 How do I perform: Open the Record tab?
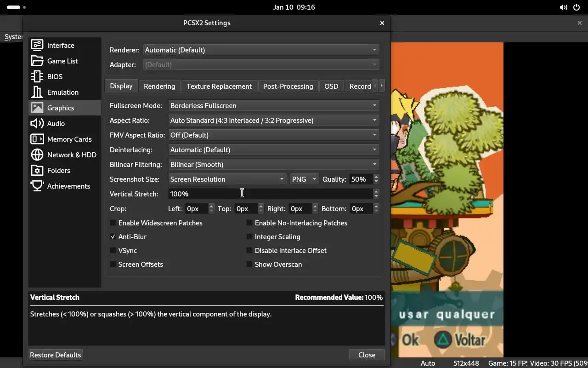coord(360,86)
